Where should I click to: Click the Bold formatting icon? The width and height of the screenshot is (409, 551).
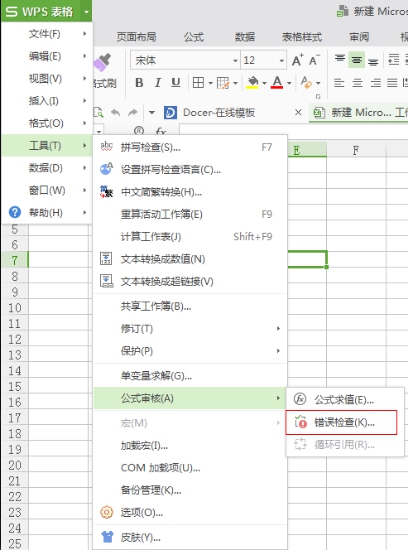point(139,83)
